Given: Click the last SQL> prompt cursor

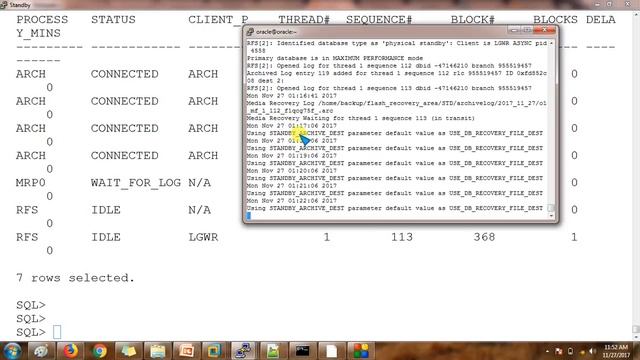Looking at the screenshot, I should coord(57,332).
